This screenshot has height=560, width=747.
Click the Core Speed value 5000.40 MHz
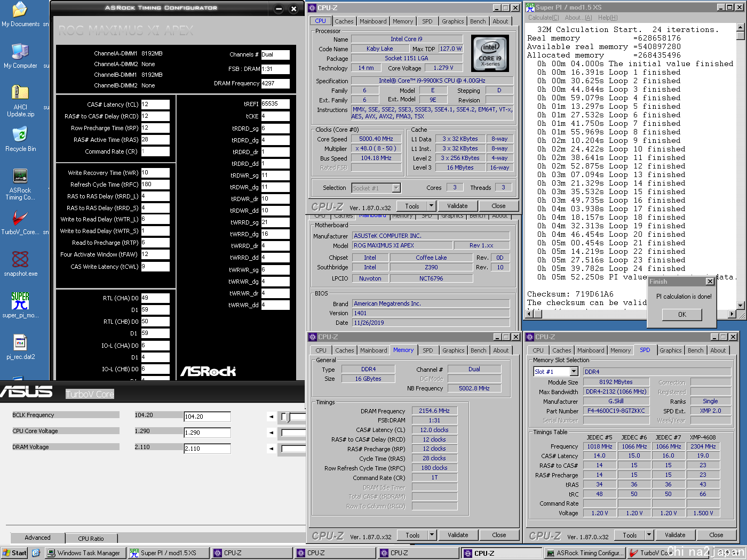(x=376, y=139)
